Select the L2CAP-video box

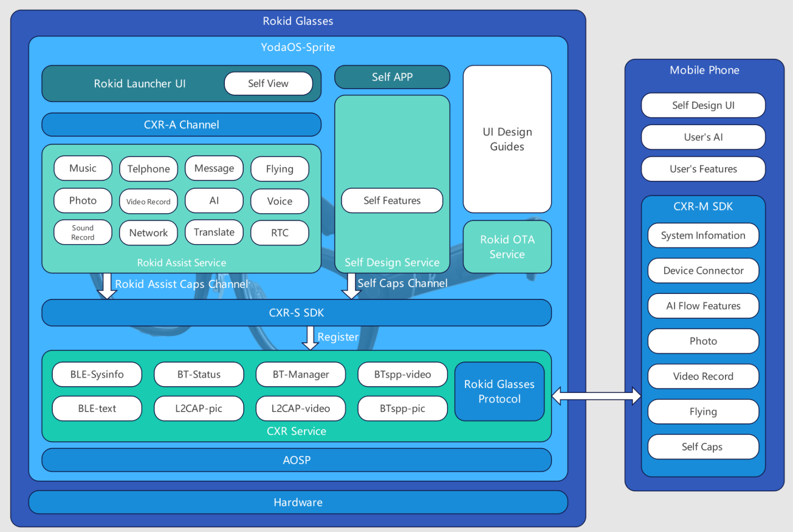click(301, 409)
